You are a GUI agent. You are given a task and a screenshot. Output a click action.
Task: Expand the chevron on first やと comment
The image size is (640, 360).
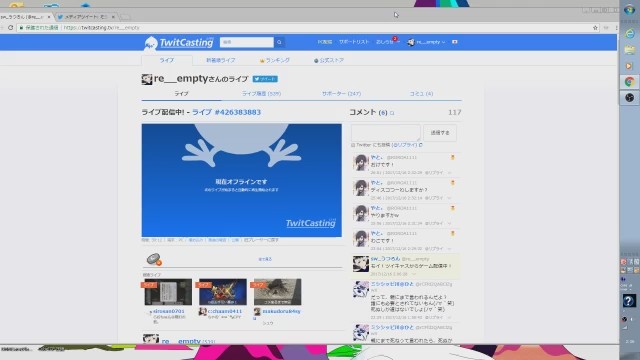(x=449, y=173)
